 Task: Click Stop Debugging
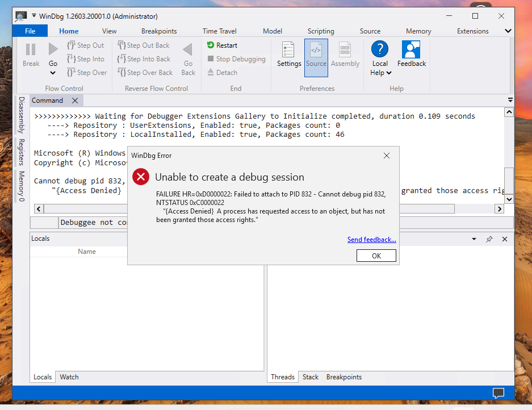click(x=237, y=58)
